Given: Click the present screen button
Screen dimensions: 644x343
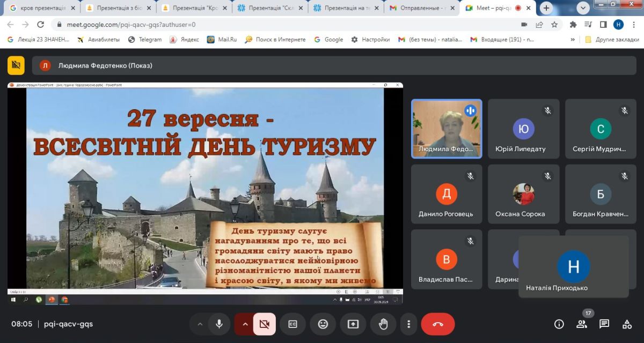Looking at the screenshot, I should pos(353,324).
